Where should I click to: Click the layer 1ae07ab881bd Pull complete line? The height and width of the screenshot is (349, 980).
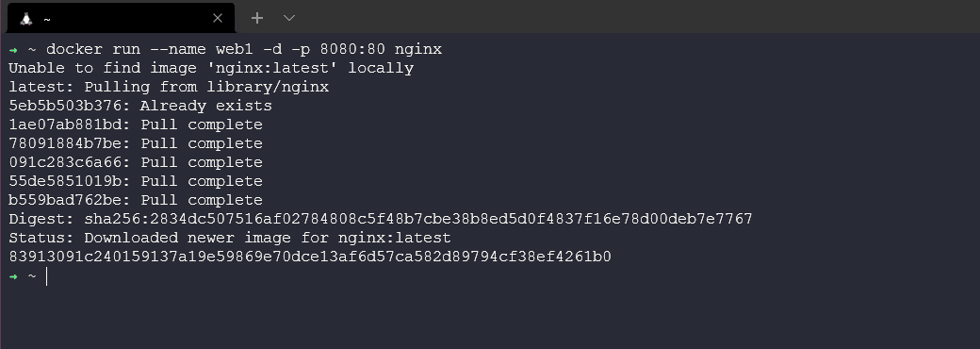pos(136,125)
